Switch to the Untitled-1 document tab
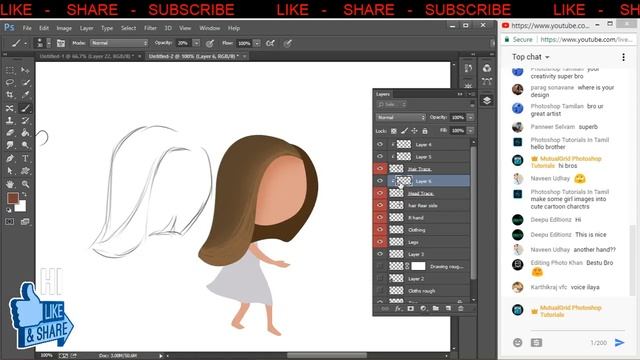This screenshot has width=640, height=360. point(87,56)
